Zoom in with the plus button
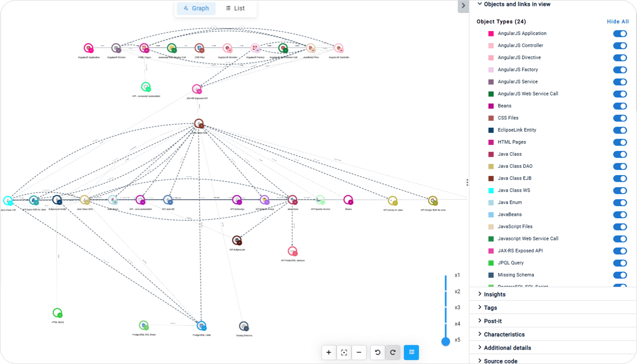637x364 pixels. point(328,352)
